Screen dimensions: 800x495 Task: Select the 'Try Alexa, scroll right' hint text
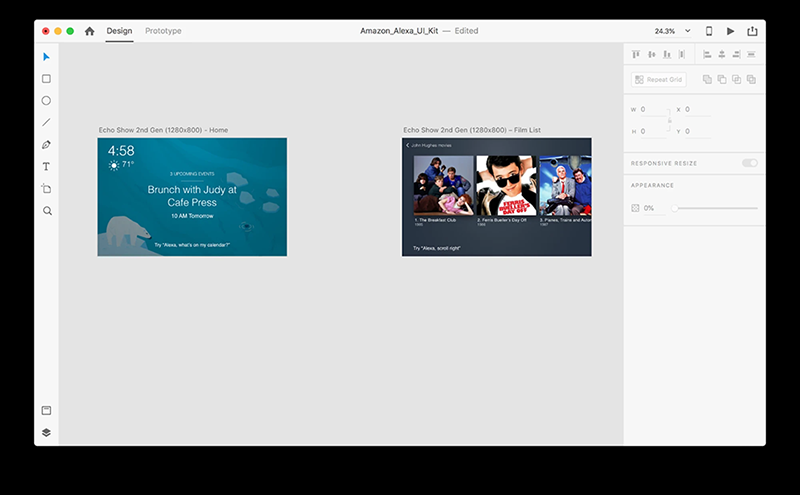[x=437, y=248]
